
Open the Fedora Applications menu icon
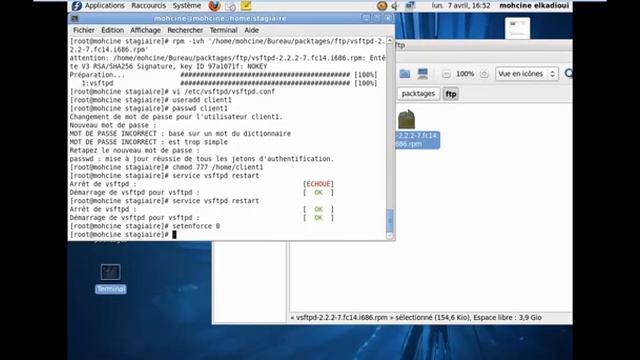pyautogui.click(x=77, y=6)
